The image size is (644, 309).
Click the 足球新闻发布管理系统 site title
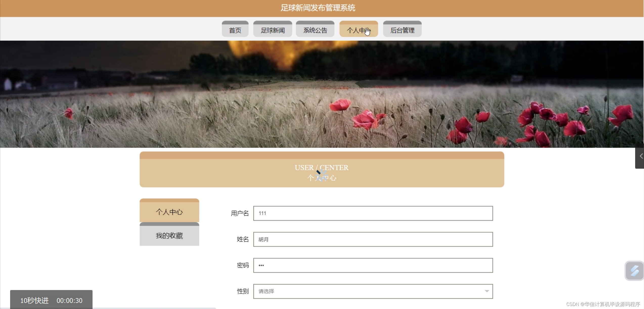318,8
